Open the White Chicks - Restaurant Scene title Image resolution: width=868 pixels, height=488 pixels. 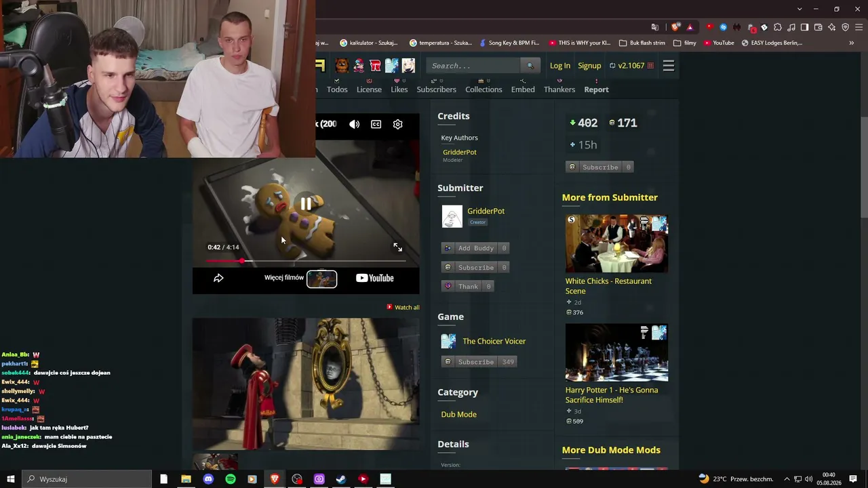coord(608,286)
